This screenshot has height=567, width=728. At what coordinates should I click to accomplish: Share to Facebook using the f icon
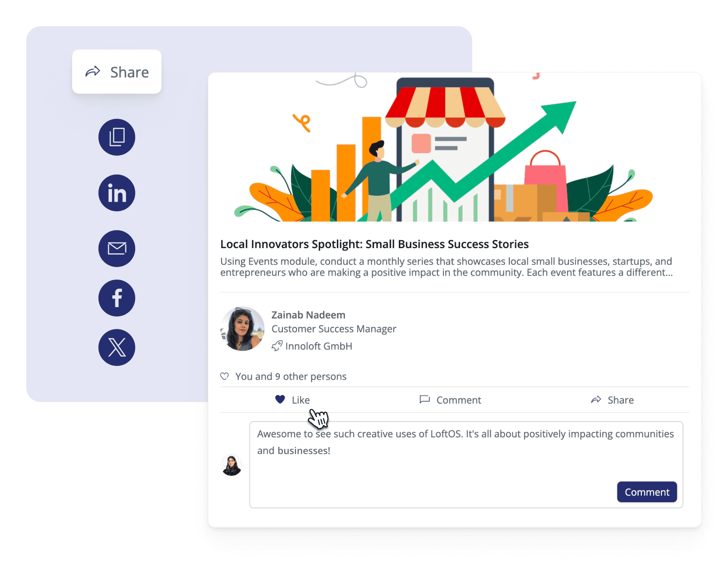[x=117, y=298]
